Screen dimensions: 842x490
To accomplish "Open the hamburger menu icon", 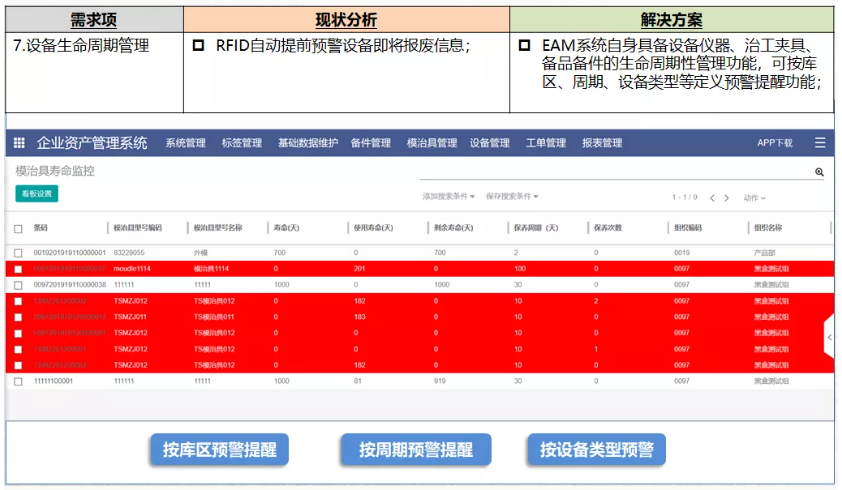I will pos(820,142).
